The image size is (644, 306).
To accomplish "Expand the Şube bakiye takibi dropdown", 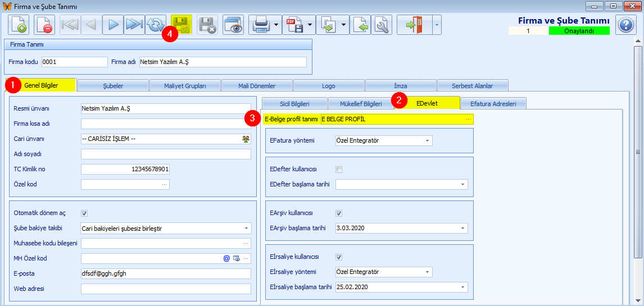I will (246, 228).
